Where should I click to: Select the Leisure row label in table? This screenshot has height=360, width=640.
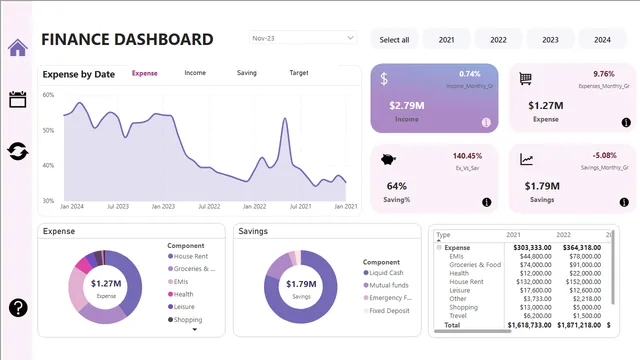(x=460, y=290)
